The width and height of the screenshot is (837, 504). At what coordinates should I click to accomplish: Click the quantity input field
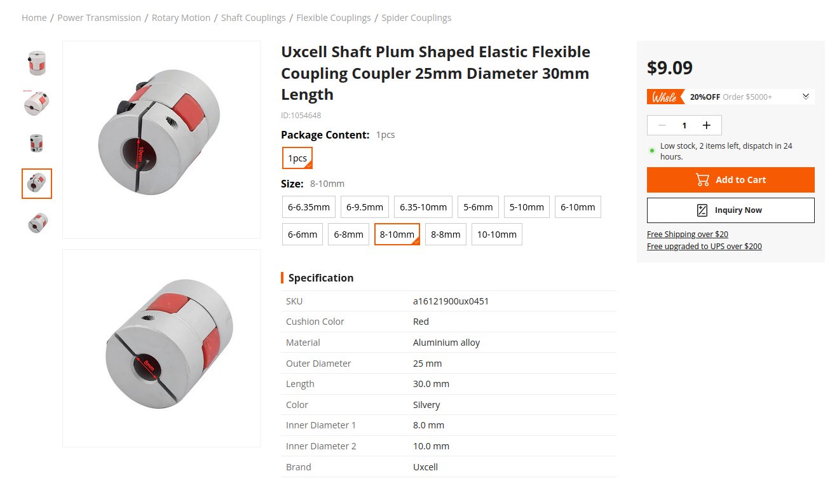tap(684, 125)
